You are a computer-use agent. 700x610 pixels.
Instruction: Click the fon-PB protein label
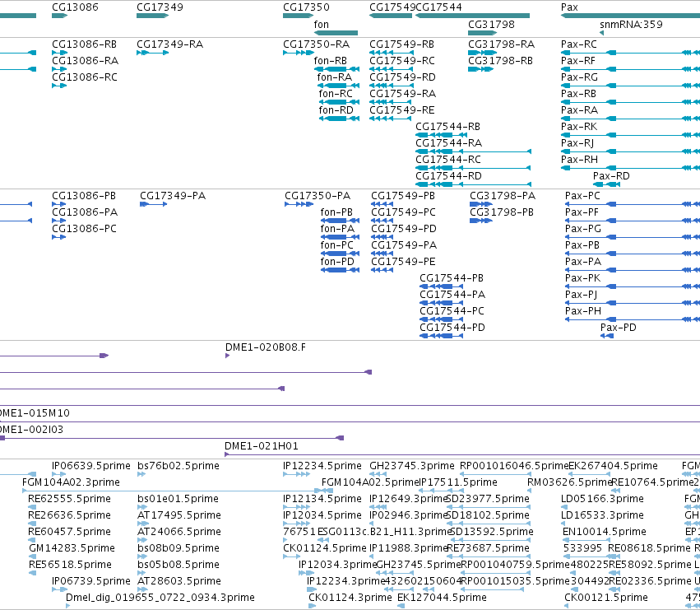point(336,212)
